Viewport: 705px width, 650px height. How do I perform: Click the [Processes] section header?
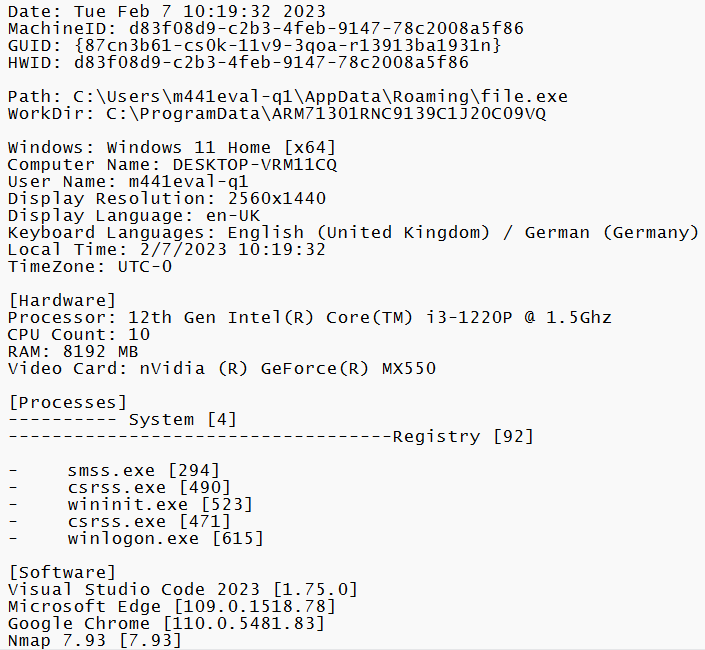[x=67, y=402]
